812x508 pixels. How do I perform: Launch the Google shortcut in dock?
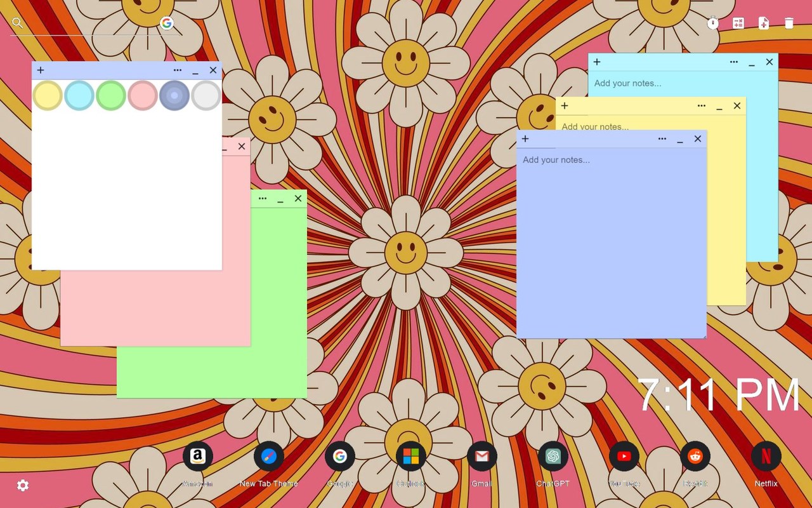[x=340, y=456]
